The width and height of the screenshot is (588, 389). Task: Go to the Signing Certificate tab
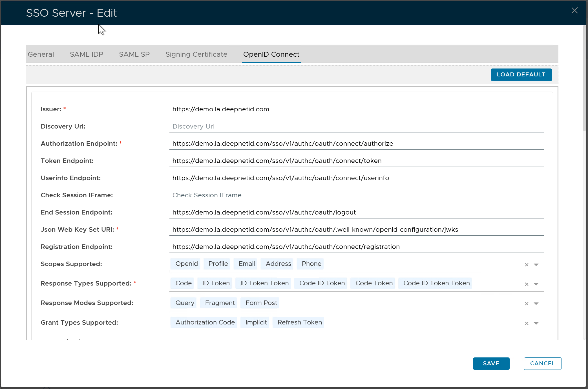[x=196, y=54]
